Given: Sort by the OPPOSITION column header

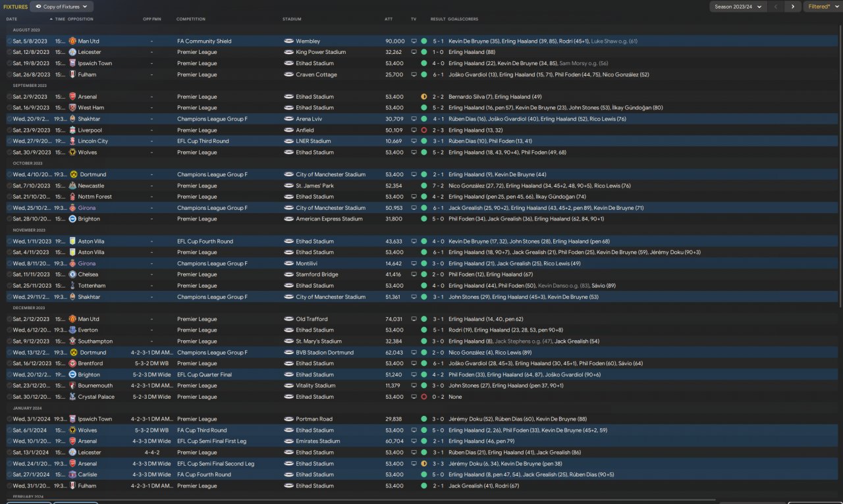Looking at the screenshot, I should click(x=80, y=19).
